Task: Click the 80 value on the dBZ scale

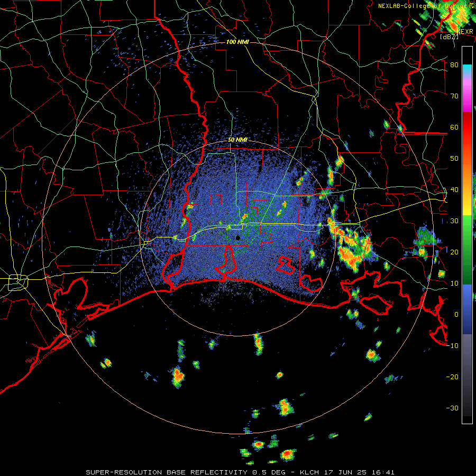Action: (454, 65)
